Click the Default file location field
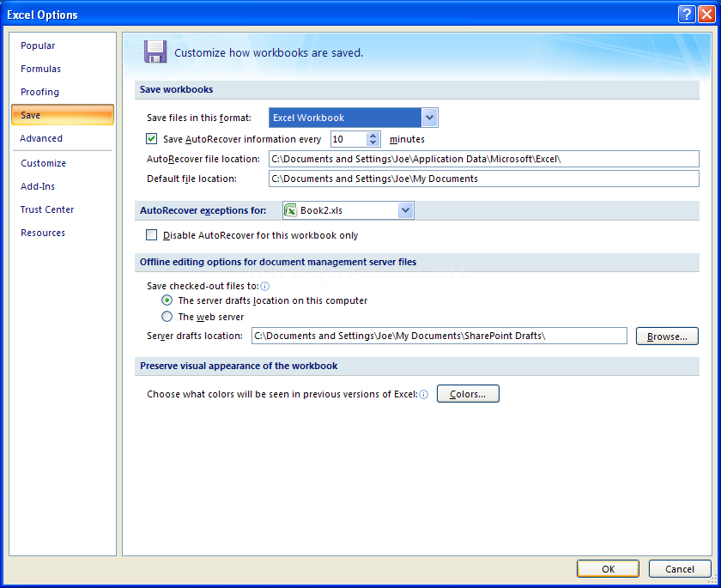721x588 pixels. 484,179
